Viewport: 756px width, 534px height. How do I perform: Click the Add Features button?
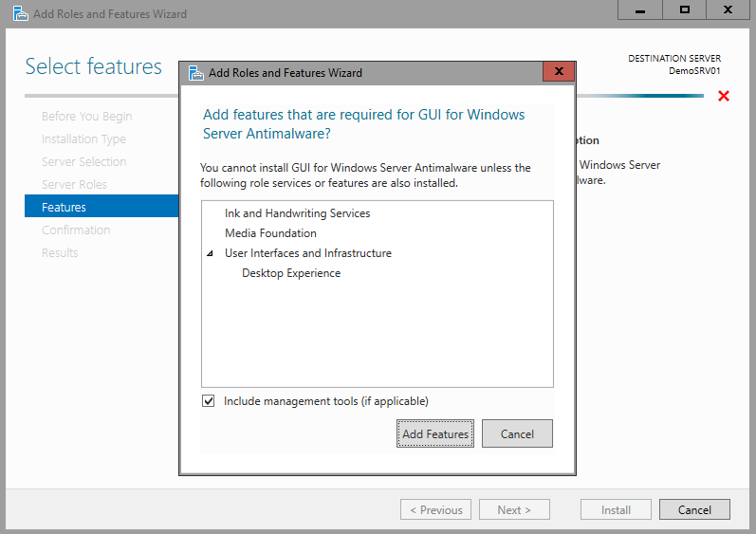[434, 433]
